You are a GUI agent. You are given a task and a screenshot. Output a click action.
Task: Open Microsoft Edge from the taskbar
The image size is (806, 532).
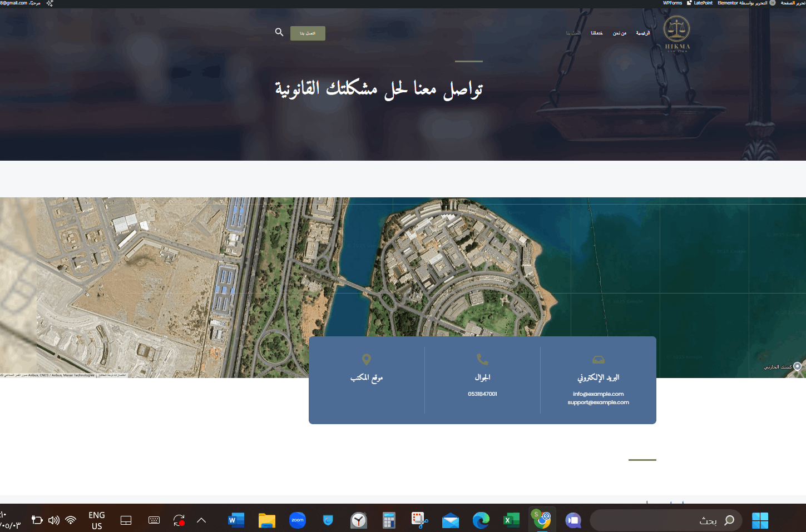tap(481, 520)
